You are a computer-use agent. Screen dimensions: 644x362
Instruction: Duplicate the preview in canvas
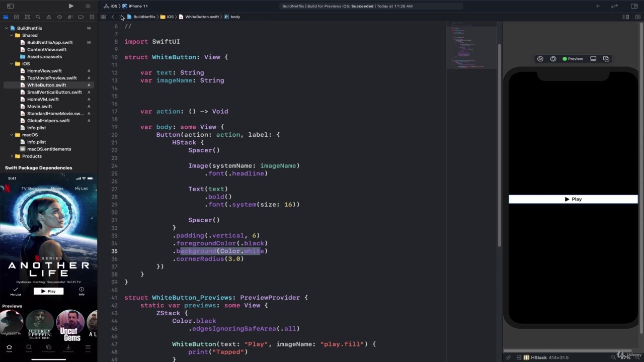(606, 59)
